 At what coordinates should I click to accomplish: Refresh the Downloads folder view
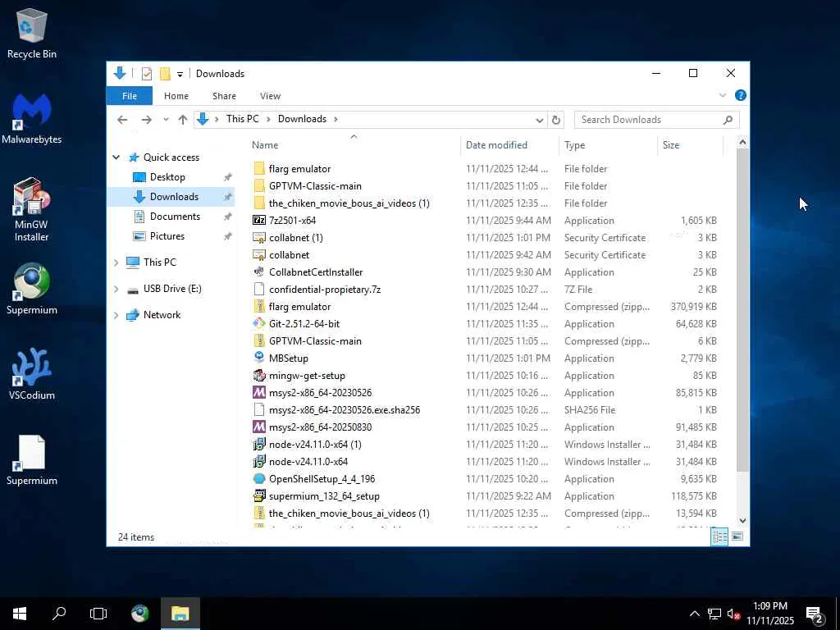click(x=556, y=120)
